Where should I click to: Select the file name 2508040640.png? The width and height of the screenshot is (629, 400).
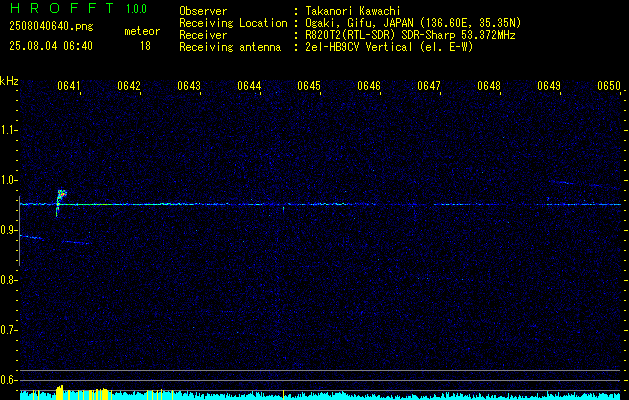click(x=51, y=26)
